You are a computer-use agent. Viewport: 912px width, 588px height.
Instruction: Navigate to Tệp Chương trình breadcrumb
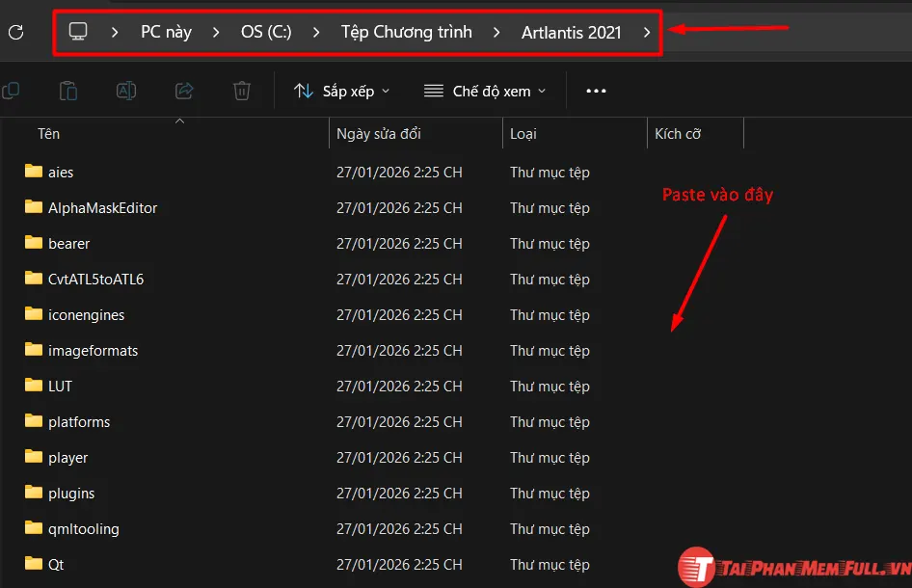click(x=406, y=32)
